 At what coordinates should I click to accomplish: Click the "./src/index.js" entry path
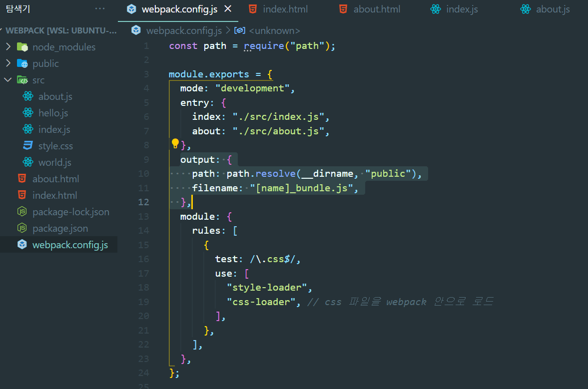(278, 116)
